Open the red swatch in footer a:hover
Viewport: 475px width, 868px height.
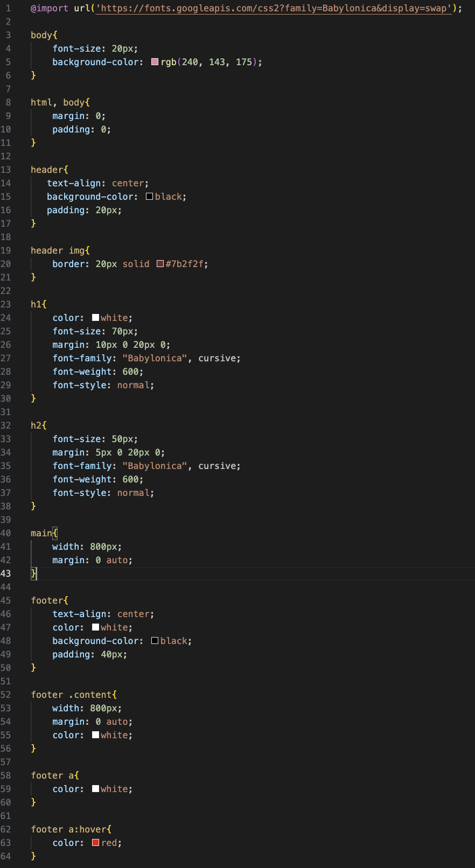tap(95, 843)
